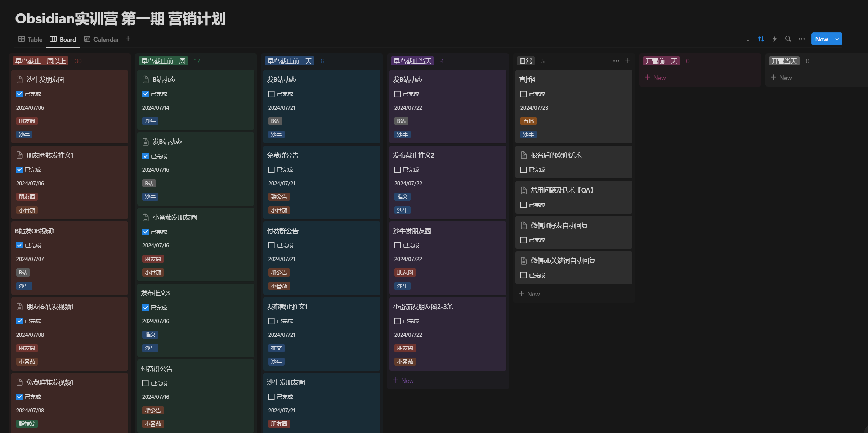Image resolution: width=868 pixels, height=433 pixels.
Task: Click the page title Obsidian实训营 第一期 营销计划
Action: click(120, 19)
